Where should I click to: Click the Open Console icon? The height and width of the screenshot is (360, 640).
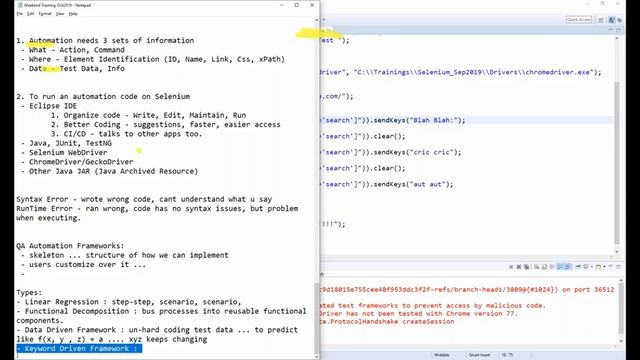click(598, 267)
